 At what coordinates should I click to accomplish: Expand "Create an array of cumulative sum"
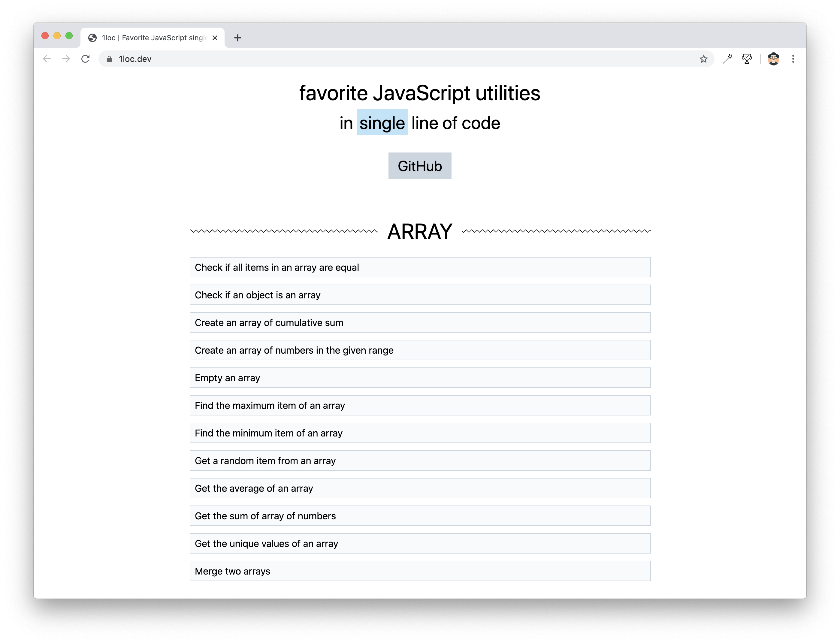coord(420,322)
